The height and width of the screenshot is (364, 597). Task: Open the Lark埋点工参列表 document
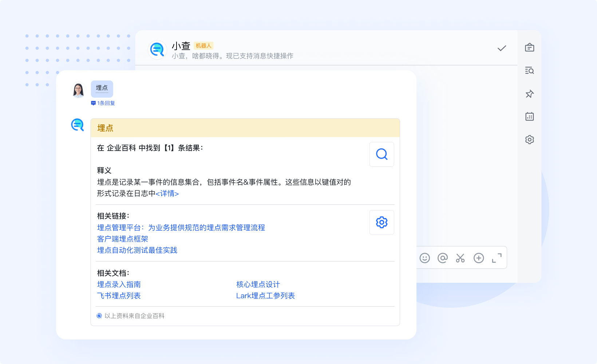coord(265,296)
